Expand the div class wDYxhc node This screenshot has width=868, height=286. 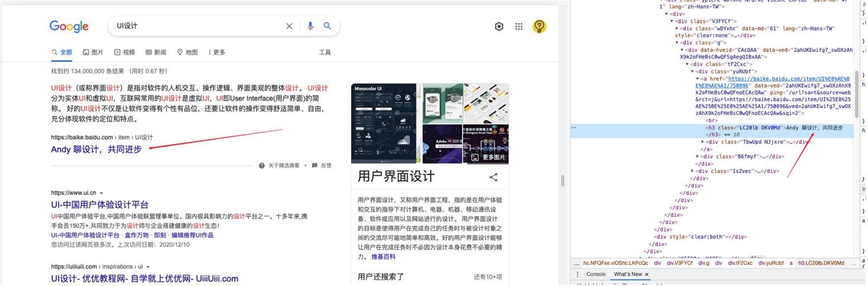(x=677, y=28)
